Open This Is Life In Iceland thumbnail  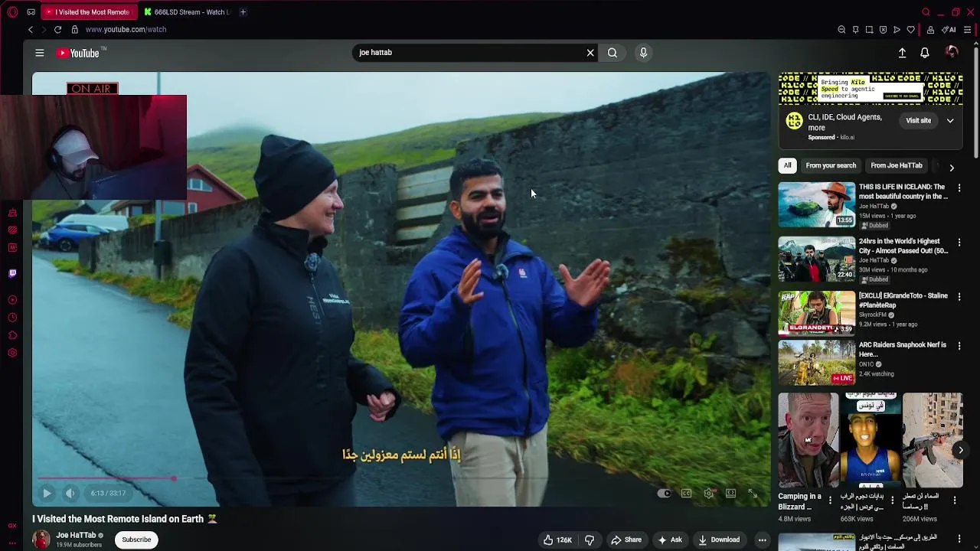(817, 204)
